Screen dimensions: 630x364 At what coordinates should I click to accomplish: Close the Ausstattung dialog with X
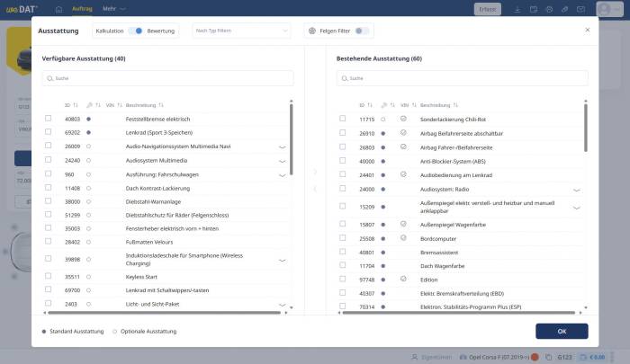pos(588,30)
